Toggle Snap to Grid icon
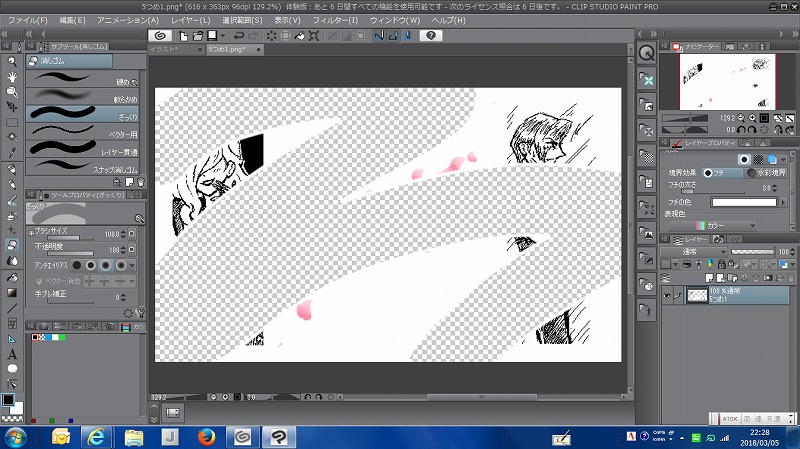Screen dimensions: 800x449 click(408, 36)
